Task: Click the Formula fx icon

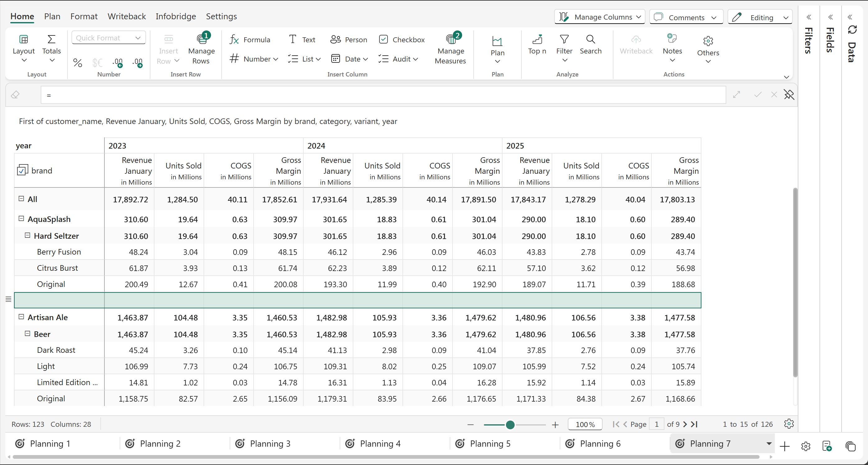Action: (x=234, y=40)
